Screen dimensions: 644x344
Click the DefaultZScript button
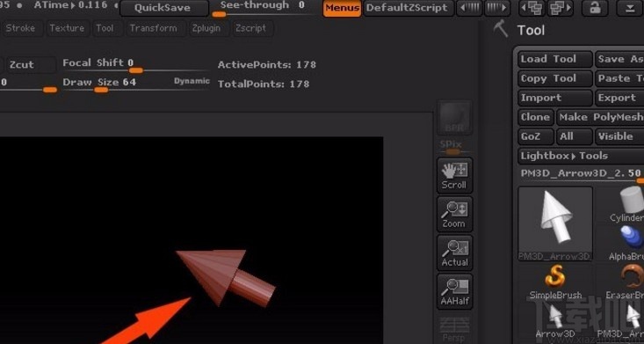(409, 8)
